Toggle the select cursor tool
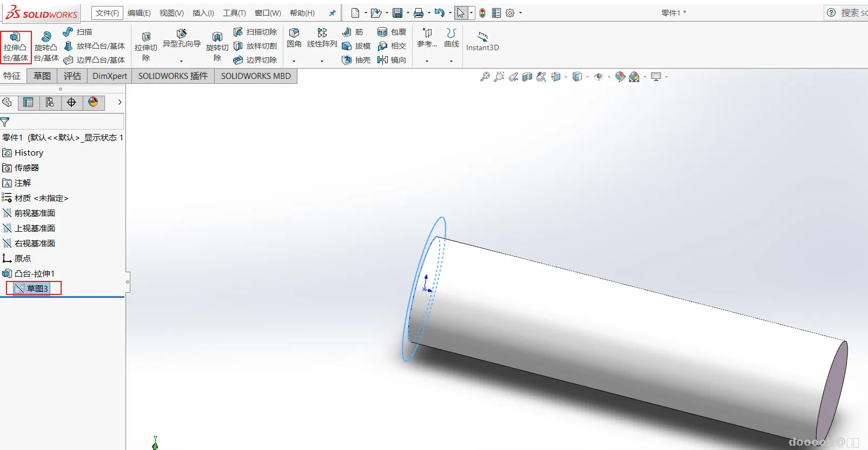This screenshot has width=868, height=450. click(460, 13)
